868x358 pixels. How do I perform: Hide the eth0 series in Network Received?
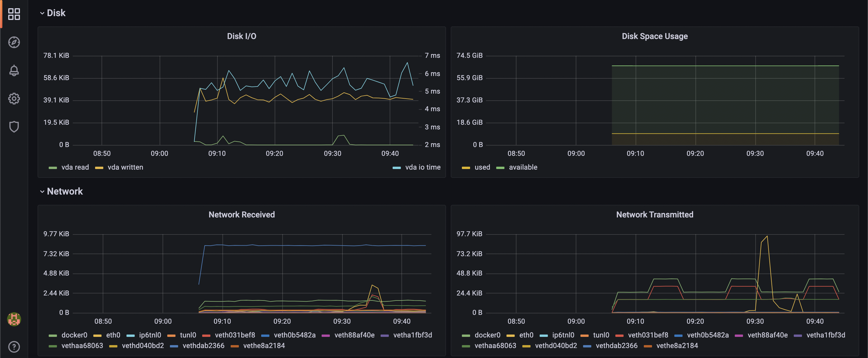(113, 335)
